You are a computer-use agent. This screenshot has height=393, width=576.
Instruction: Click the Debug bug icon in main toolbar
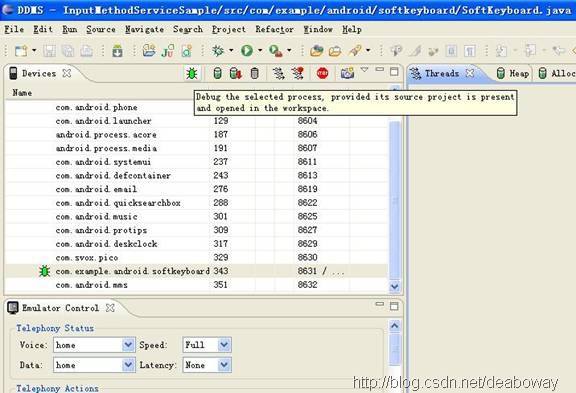point(217,50)
